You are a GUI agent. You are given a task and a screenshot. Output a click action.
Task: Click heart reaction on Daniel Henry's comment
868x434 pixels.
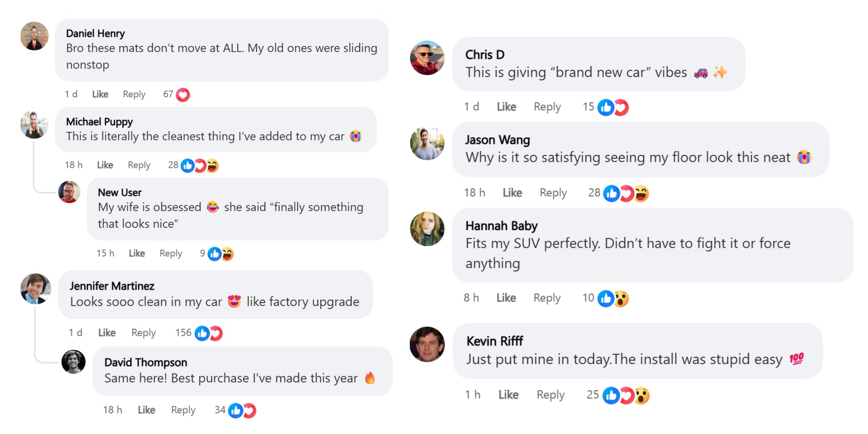pos(183,95)
